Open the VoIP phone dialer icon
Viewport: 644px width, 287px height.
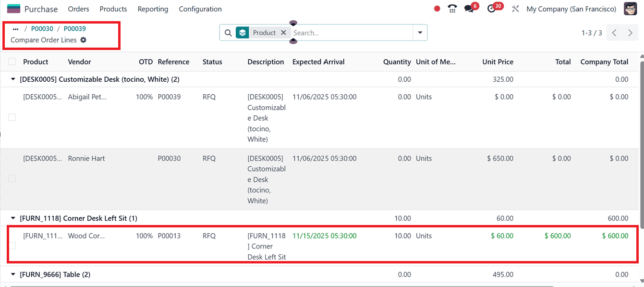452,8
